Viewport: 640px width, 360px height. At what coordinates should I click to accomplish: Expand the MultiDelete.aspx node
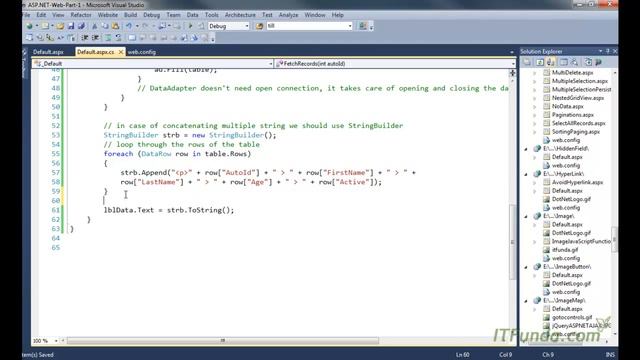click(535, 73)
